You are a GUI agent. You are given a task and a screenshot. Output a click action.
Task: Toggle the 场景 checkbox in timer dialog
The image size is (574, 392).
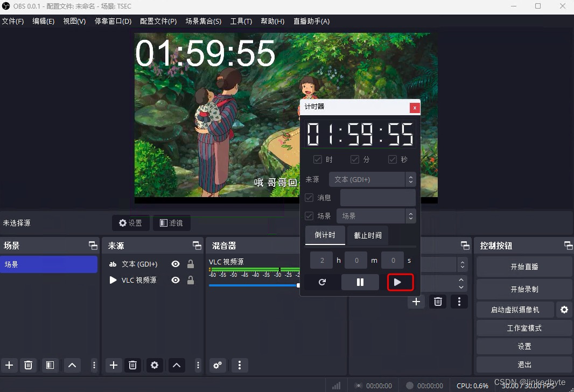click(309, 216)
